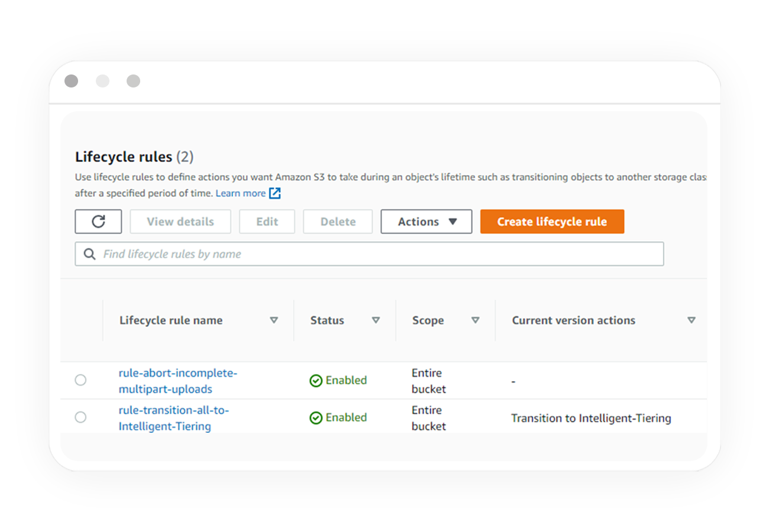This screenshot has height=532, width=769.
Task: Sort by the Scope column arrow
Action: (x=475, y=320)
